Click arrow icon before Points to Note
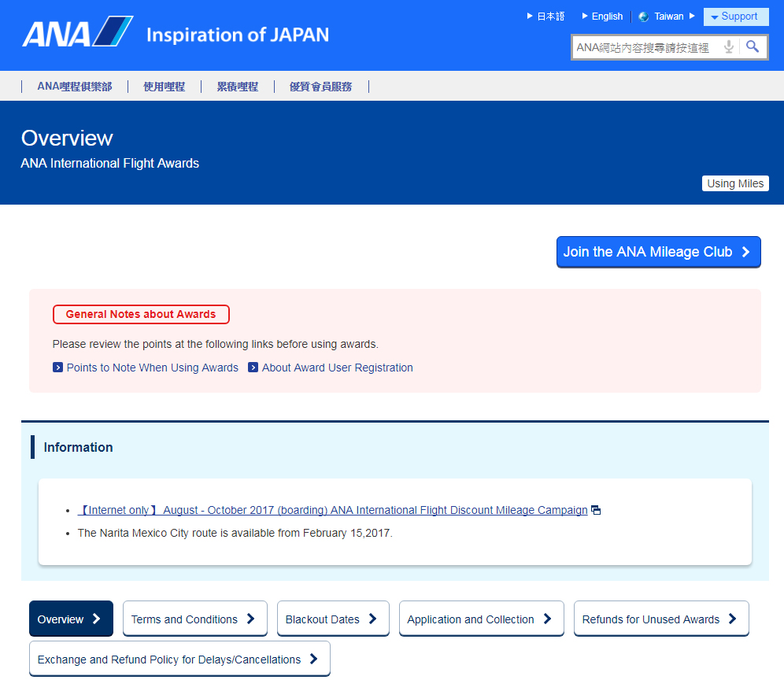The height and width of the screenshot is (691, 784). [57, 368]
